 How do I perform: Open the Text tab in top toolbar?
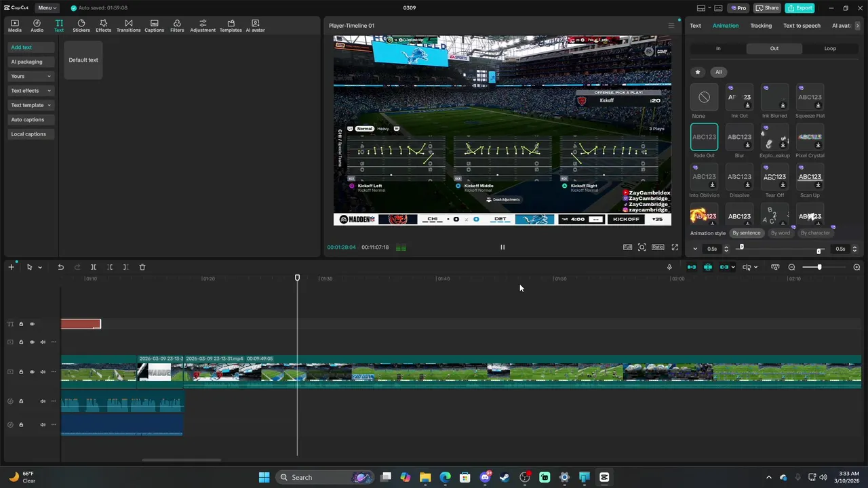click(x=59, y=26)
